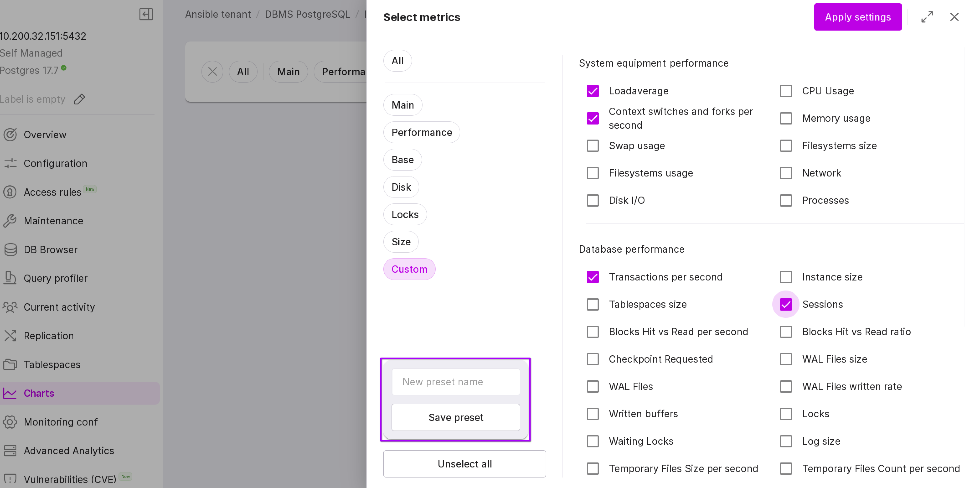Focus the New preset name field
This screenshot has width=980, height=488.
(x=455, y=382)
